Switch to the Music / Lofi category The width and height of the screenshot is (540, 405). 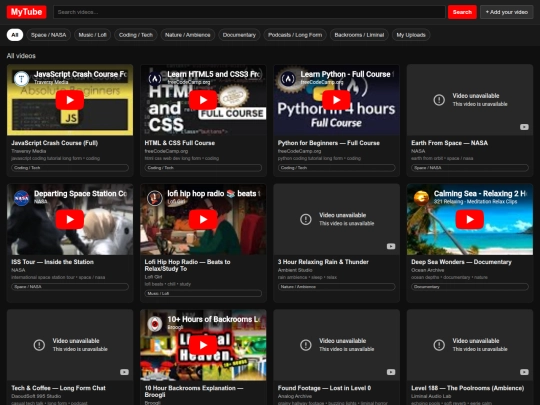pos(93,35)
